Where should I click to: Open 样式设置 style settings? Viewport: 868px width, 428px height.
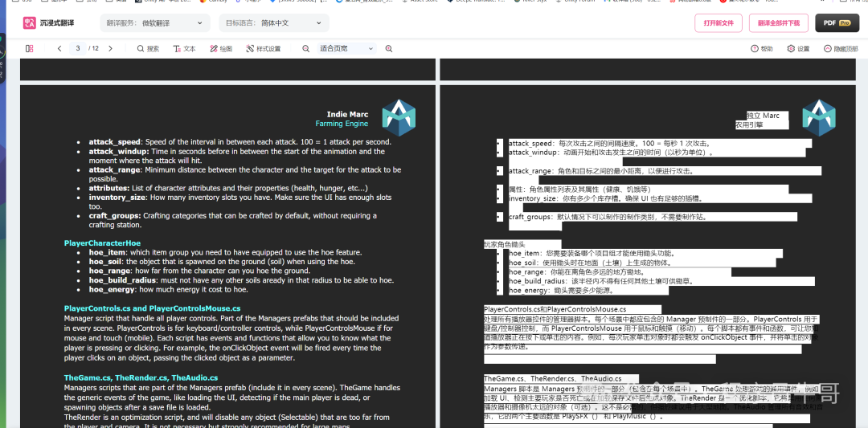[264, 49]
